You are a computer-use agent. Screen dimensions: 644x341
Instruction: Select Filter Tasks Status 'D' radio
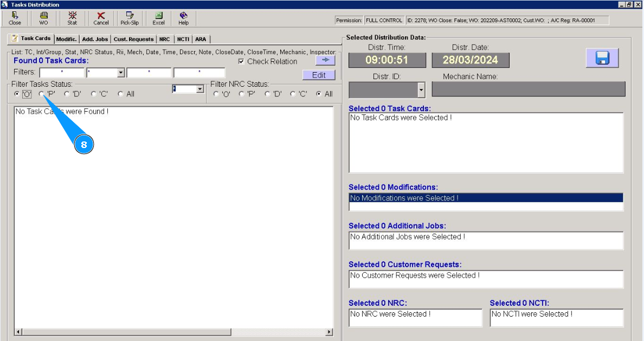tap(67, 94)
